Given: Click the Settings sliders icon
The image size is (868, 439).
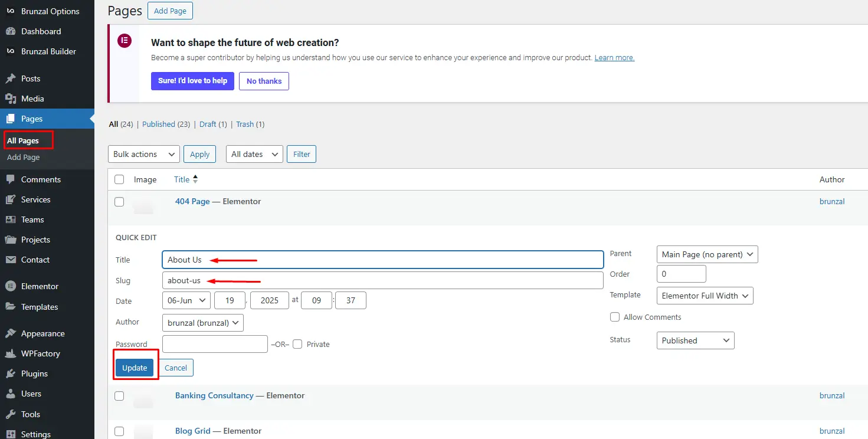Looking at the screenshot, I should 10,434.
